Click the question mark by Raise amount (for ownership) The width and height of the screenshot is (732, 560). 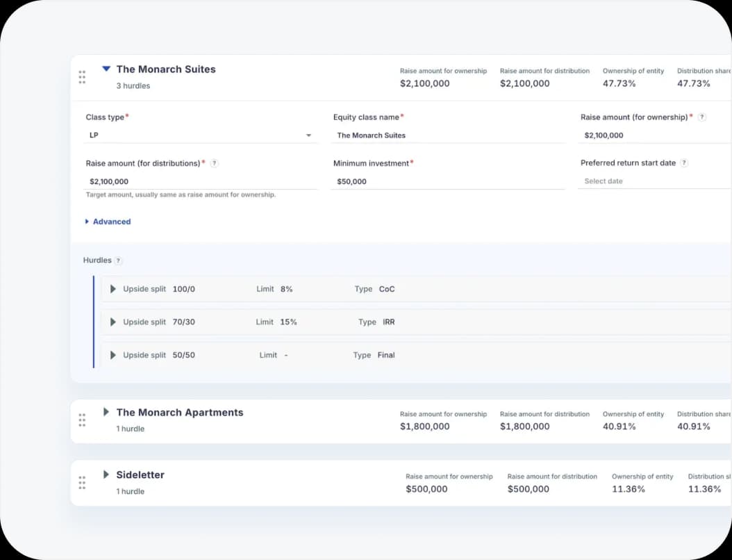[x=700, y=117]
